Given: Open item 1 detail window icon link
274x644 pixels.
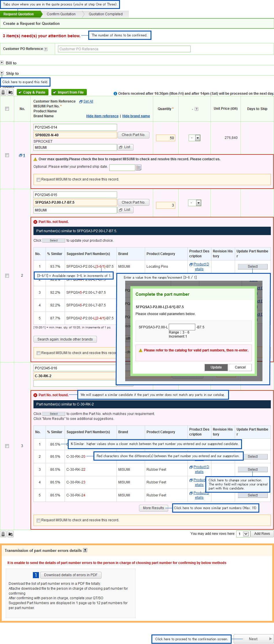Looking at the screenshot, I should point(22,155).
